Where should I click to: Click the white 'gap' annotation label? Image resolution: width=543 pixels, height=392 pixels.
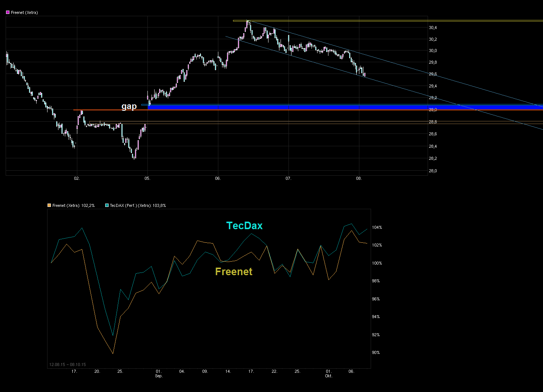click(129, 106)
